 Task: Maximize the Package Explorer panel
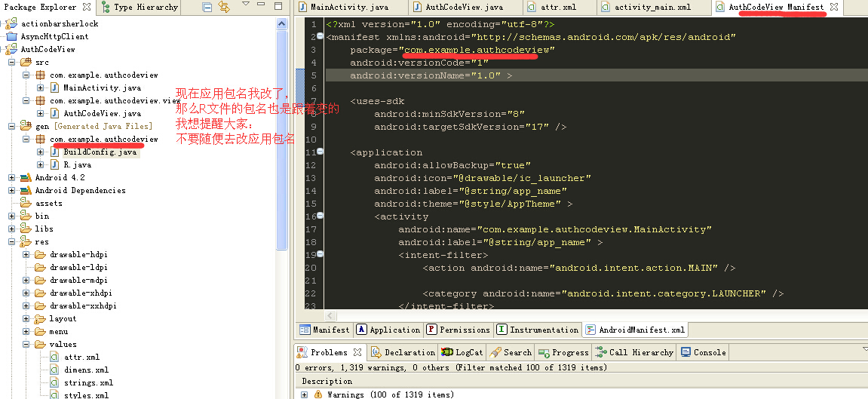[x=279, y=6]
